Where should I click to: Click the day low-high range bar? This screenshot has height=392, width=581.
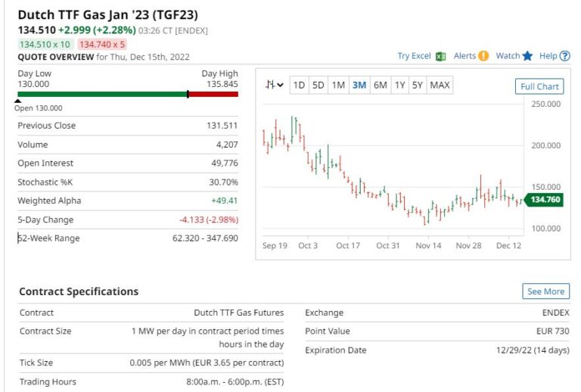(x=128, y=95)
